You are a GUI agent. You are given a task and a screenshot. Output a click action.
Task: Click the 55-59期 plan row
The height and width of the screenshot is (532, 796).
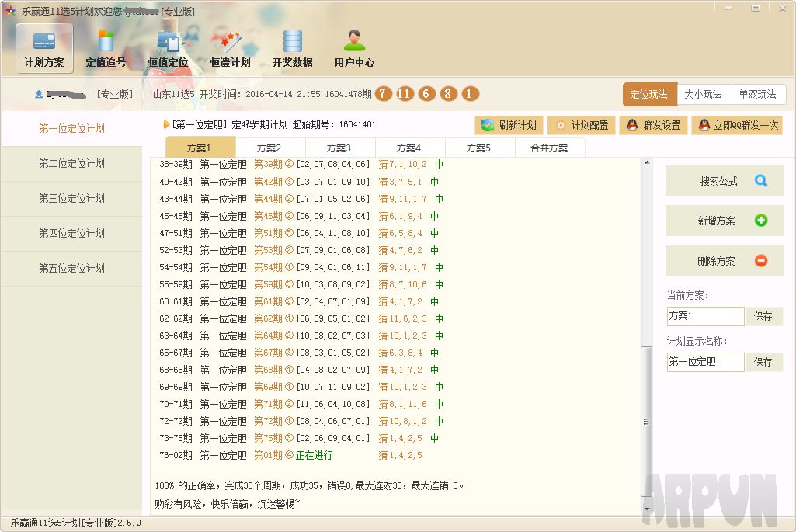tap(301, 284)
